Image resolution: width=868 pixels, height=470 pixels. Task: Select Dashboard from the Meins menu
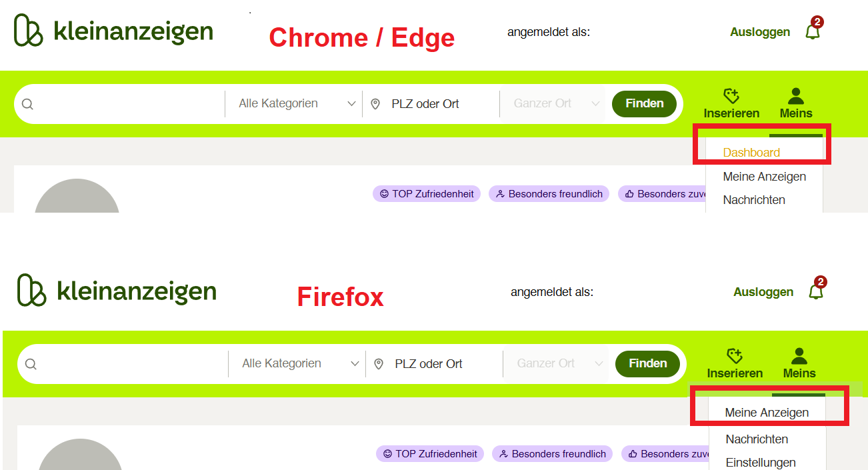click(x=751, y=153)
